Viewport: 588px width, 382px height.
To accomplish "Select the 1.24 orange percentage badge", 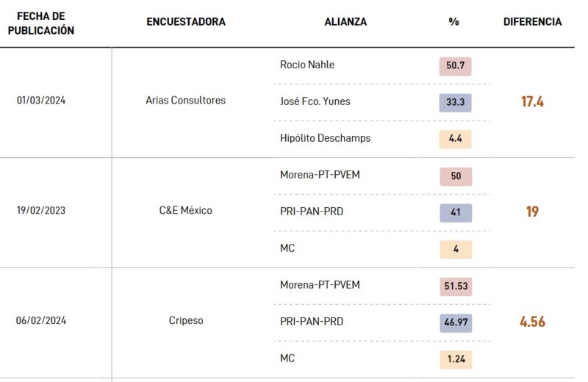I will pos(456,359).
